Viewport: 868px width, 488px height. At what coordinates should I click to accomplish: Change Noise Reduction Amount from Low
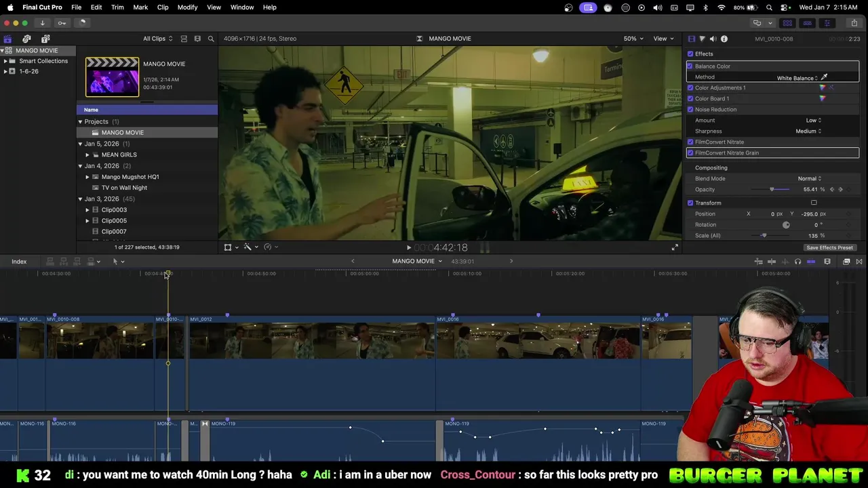click(x=813, y=120)
